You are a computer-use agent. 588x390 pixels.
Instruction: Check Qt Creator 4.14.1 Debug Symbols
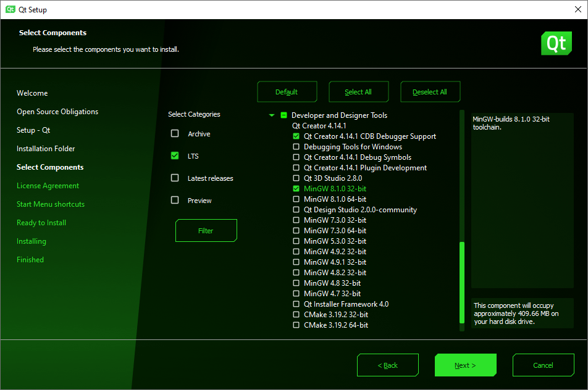coord(296,157)
